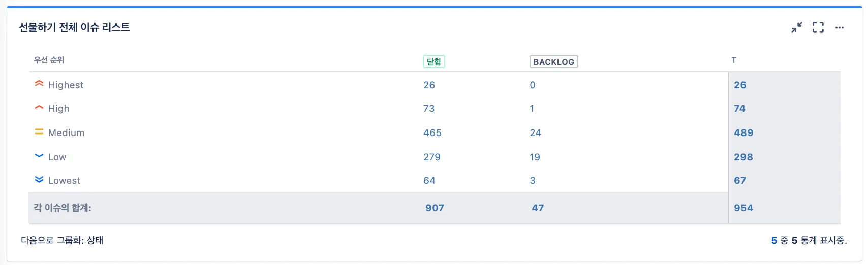Click the Lowest priority icon
Viewport: 868px width, 265px height.
click(39, 180)
